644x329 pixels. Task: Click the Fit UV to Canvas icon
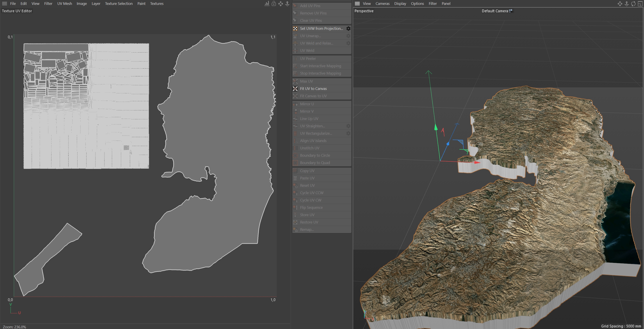[295, 88]
